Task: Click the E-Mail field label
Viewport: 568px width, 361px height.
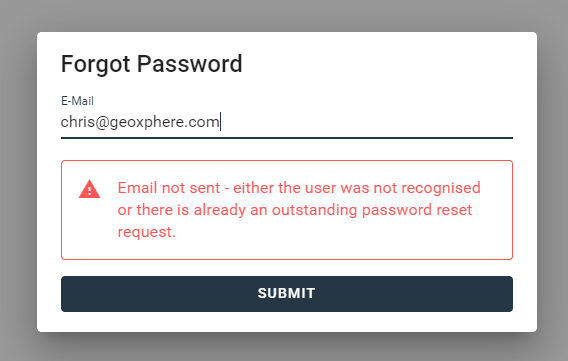Action: coord(77,101)
